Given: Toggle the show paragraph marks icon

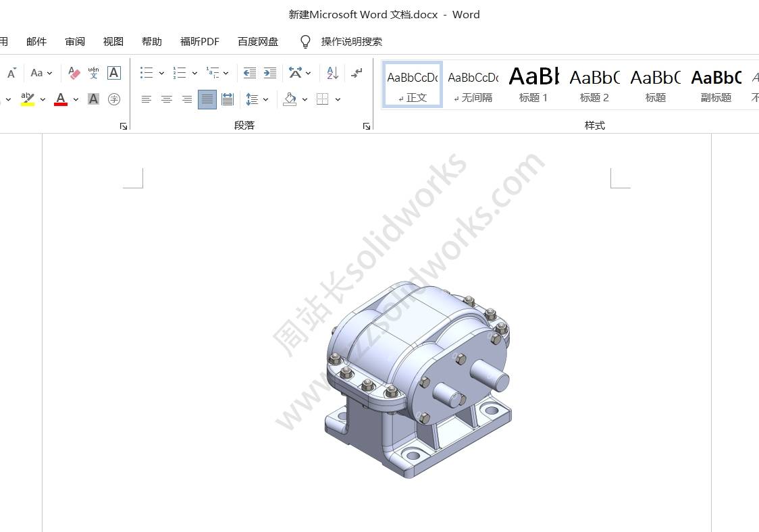Looking at the screenshot, I should click(x=357, y=73).
